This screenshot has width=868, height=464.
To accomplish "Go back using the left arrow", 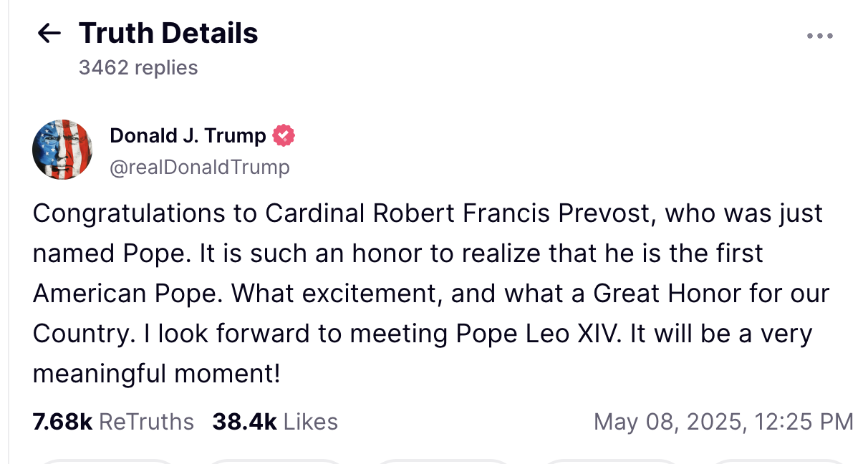I will tap(49, 33).
